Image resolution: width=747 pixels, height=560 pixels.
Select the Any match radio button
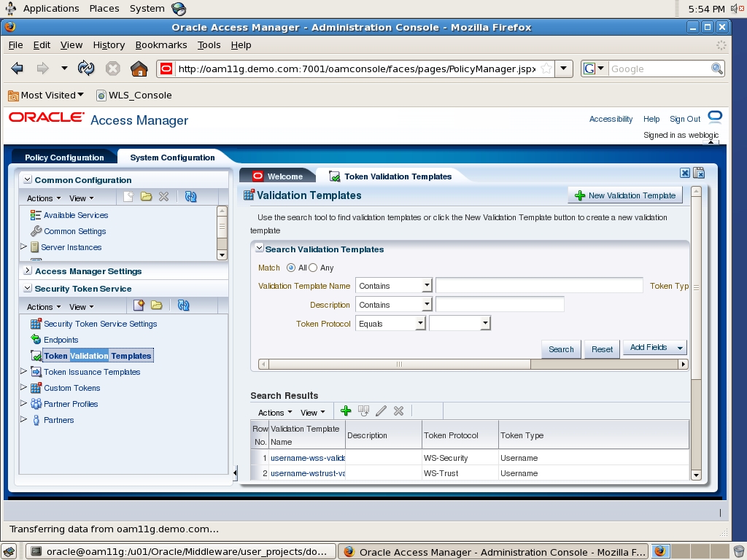(313, 268)
